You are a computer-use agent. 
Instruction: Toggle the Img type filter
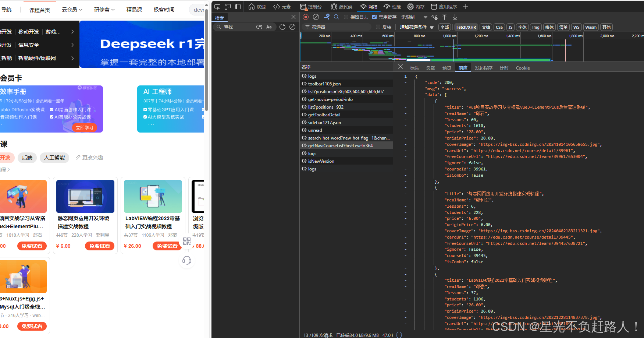point(536,27)
